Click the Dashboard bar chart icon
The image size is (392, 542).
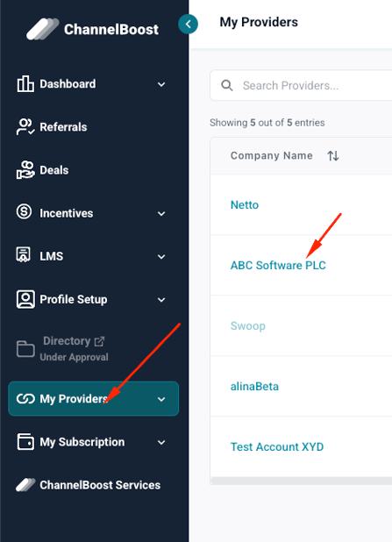(x=25, y=83)
